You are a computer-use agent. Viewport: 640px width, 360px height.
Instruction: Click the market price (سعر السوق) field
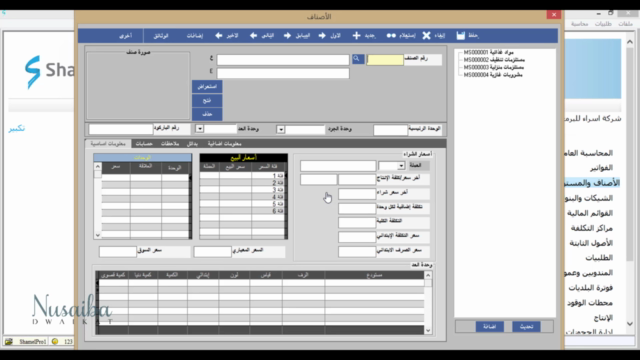pyautogui.click(x=118, y=251)
